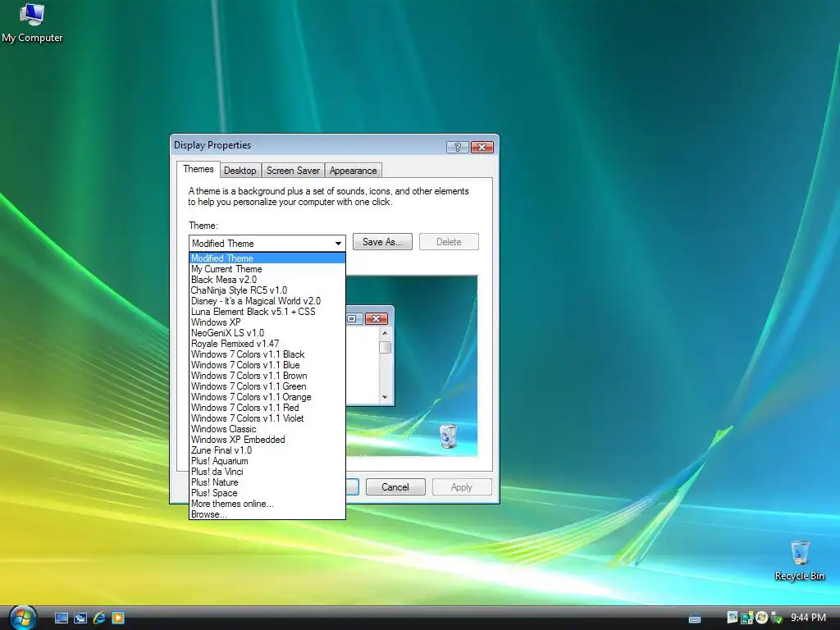This screenshot has height=630, width=840.
Task: Select My Current Theme in the list
Action: pos(267,269)
